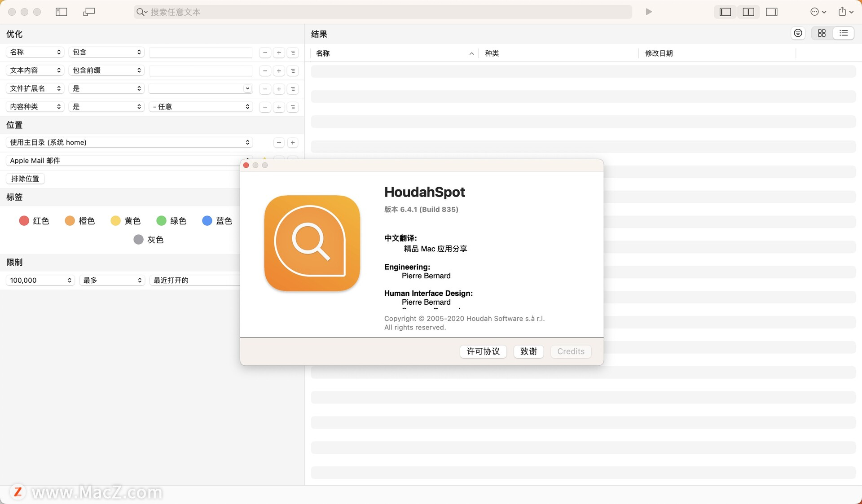Switch results to list view
Image resolution: width=862 pixels, height=504 pixels.
pyautogui.click(x=844, y=33)
